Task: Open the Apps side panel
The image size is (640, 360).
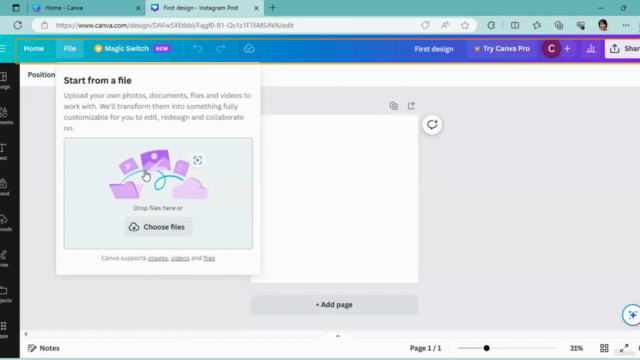Action: coord(4,330)
